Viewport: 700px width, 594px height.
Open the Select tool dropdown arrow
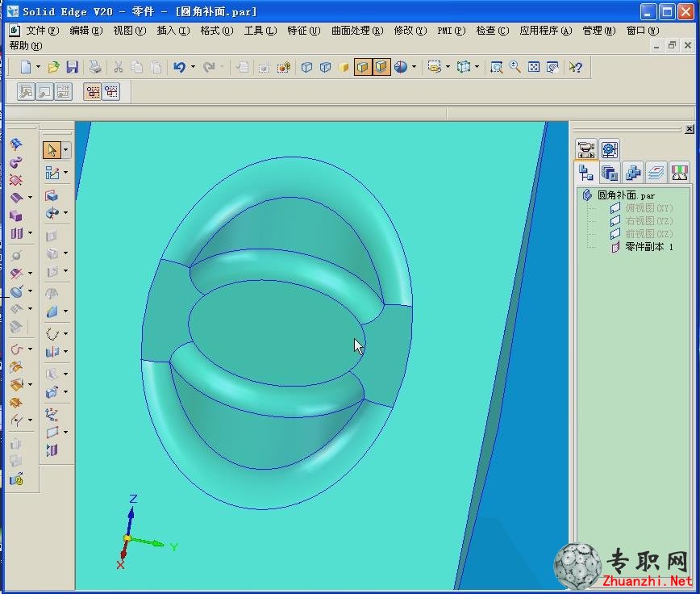[65, 150]
